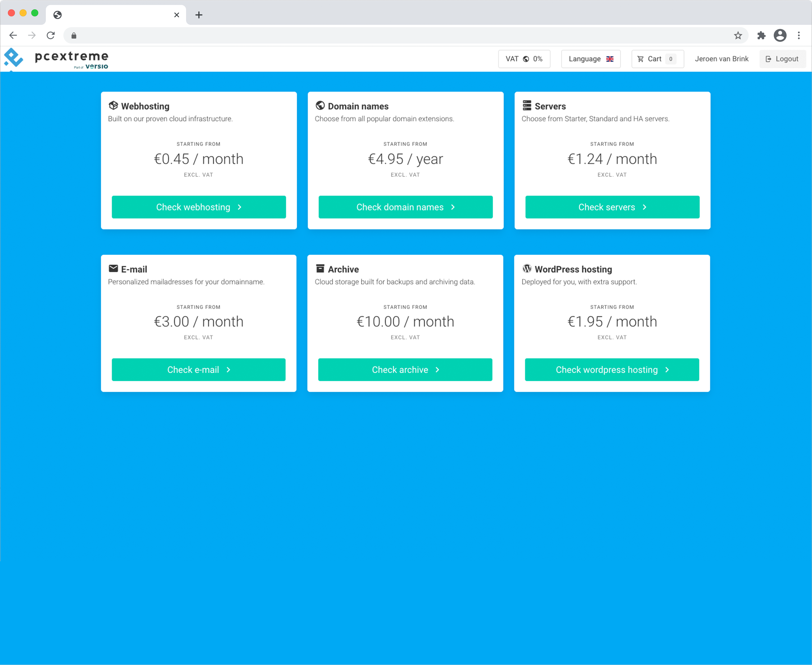Open the Language selector

point(590,59)
